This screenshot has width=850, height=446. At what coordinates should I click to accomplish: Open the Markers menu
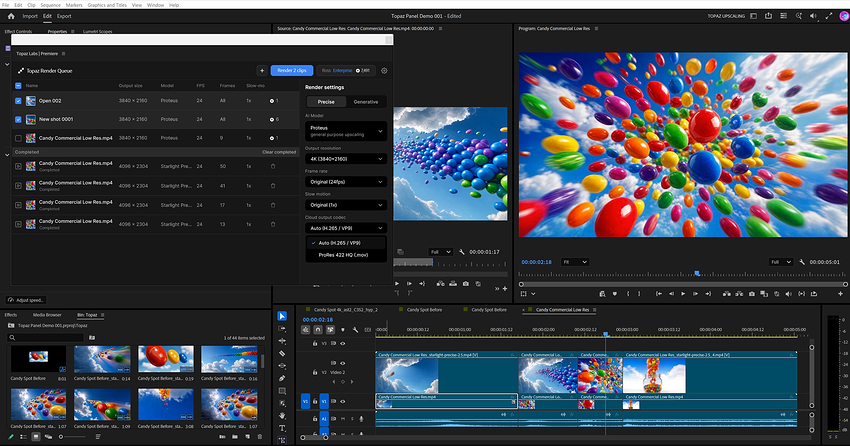pos(74,5)
